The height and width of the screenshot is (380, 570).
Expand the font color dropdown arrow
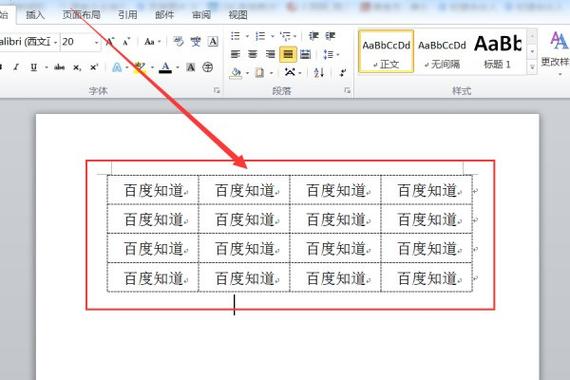tap(177, 68)
